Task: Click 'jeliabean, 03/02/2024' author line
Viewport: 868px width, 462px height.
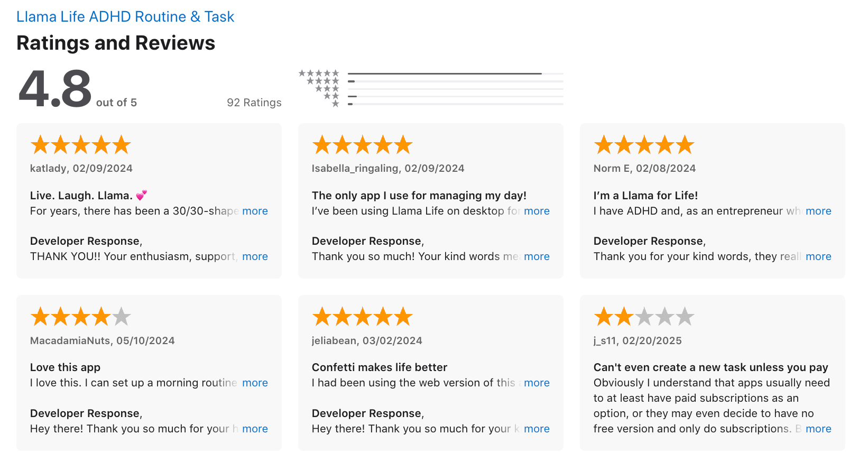Action: (x=367, y=341)
